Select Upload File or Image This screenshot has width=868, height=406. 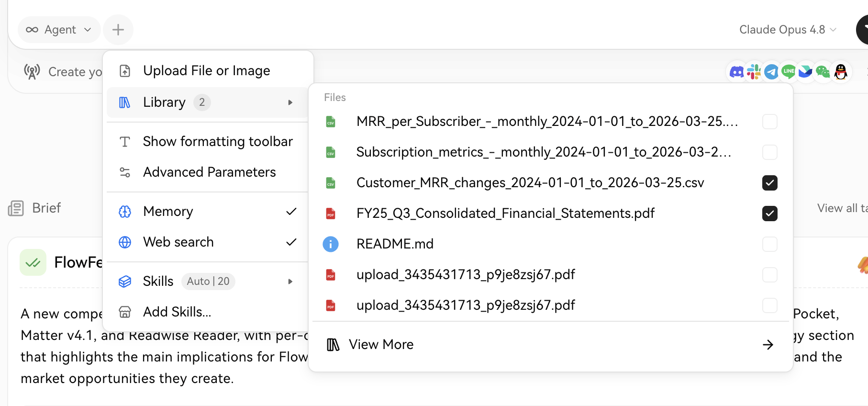pos(208,71)
